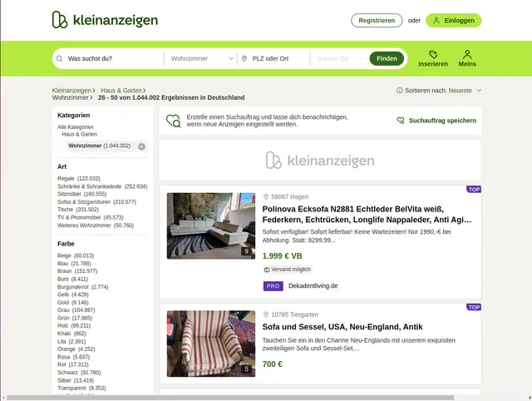Image resolution: width=532 pixels, height=401 pixels.
Task: Click the Kleinanzeigen logo in header
Action: 104,20
